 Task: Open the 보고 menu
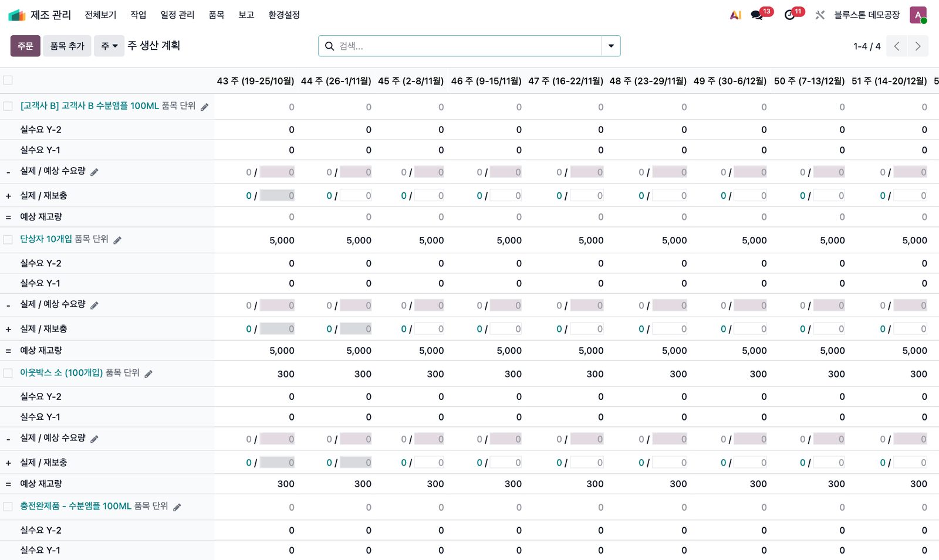(x=246, y=15)
